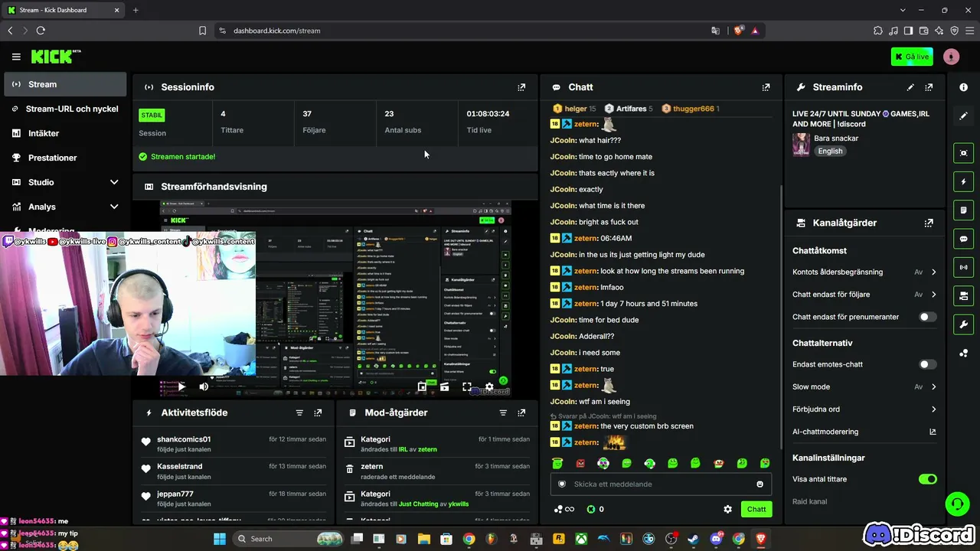Open the filter for Aktivitetsflöde

(x=299, y=412)
